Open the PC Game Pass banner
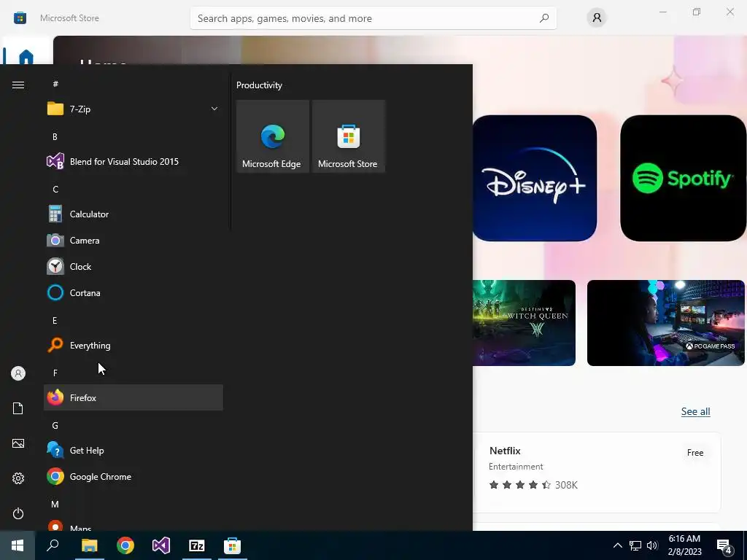747x560 pixels. [x=665, y=323]
